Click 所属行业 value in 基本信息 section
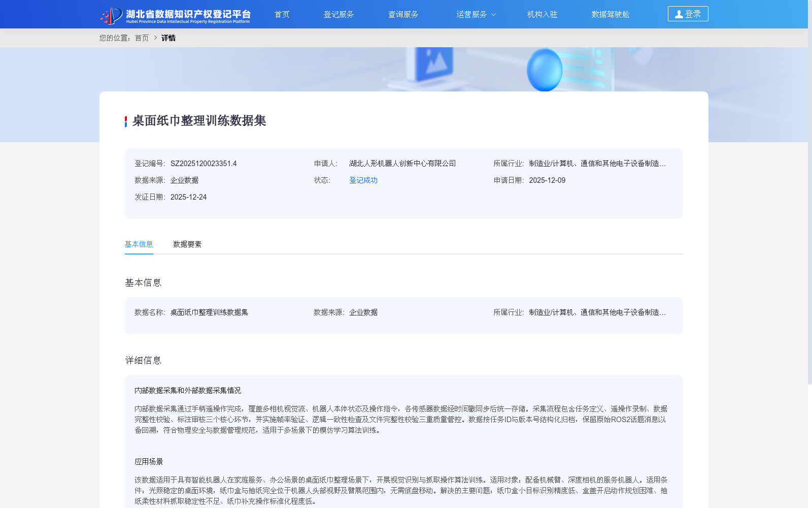This screenshot has width=812, height=508. point(597,312)
